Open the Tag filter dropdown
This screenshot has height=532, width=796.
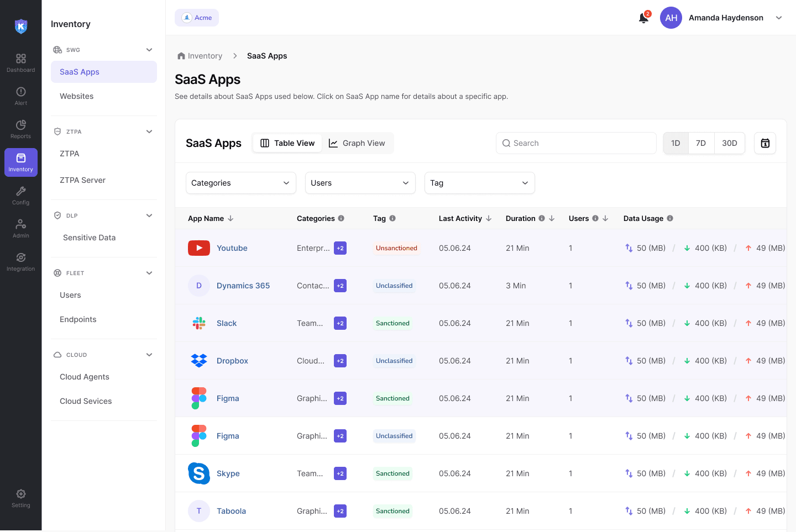click(x=480, y=183)
